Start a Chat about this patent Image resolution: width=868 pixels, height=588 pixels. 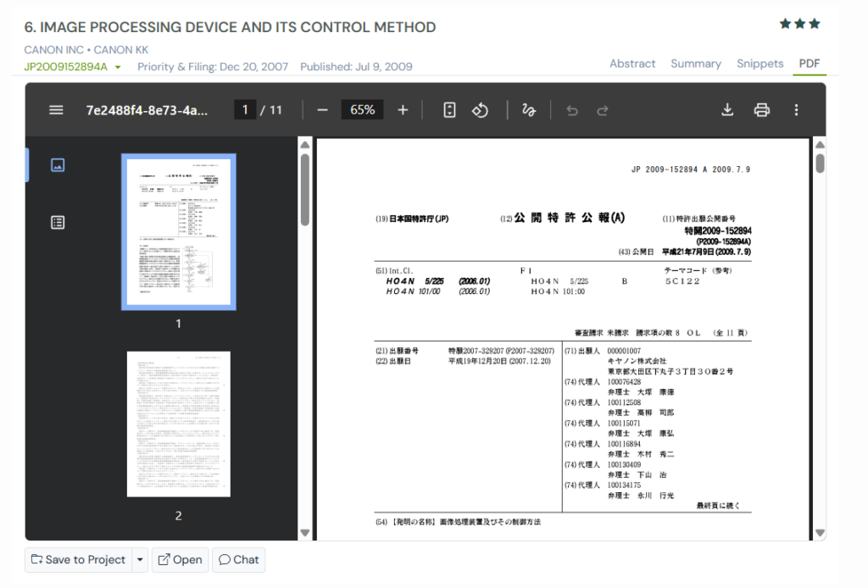(x=238, y=559)
